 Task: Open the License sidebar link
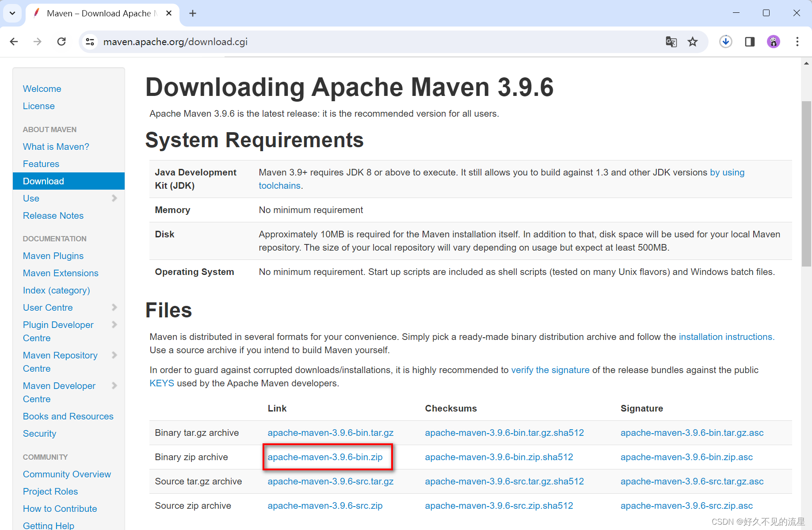coord(39,106)
